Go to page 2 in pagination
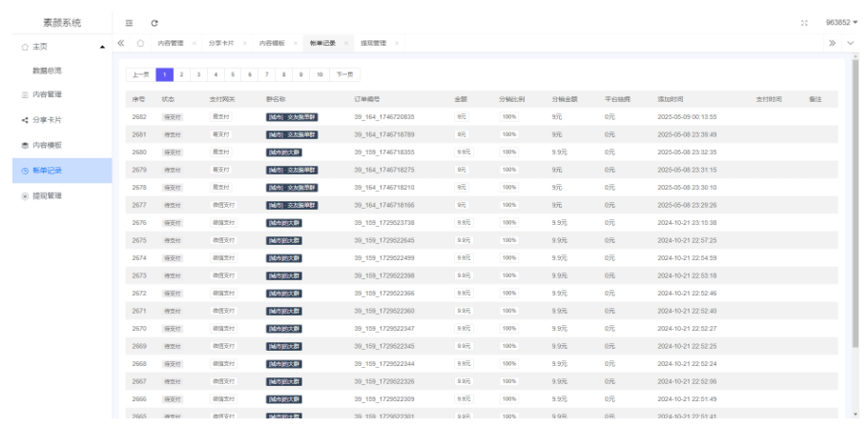 (x=182, y=74)
